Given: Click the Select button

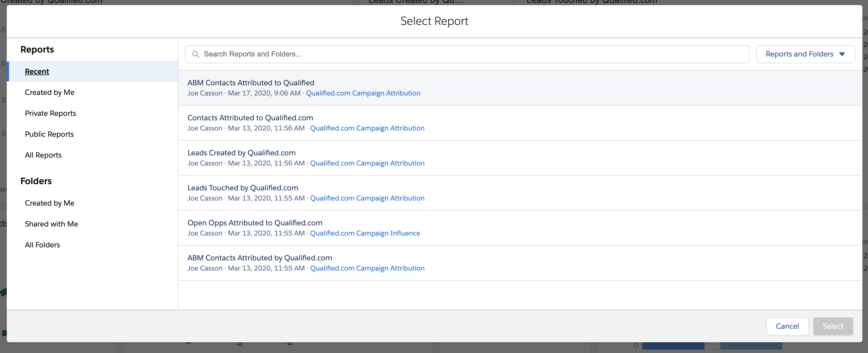Looking at the screenshot, I should pyautogui.click(x=833, y=326).
